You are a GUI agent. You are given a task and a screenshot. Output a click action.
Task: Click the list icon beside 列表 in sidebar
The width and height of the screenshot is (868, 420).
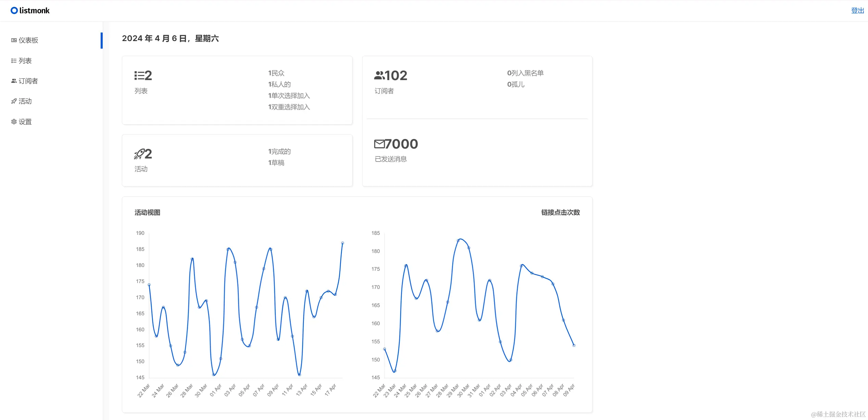(14, 61)
